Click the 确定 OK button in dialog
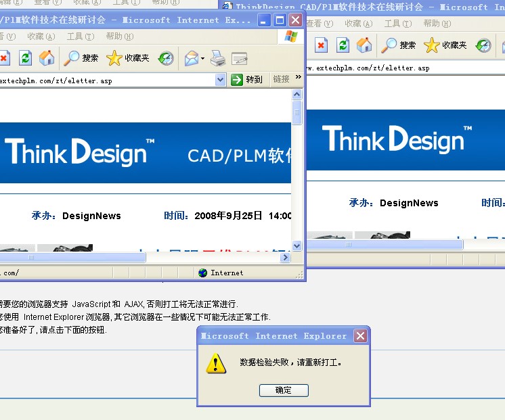Image resolution: width=505 pixels, height=420 pixels. (x=284, y=390)
